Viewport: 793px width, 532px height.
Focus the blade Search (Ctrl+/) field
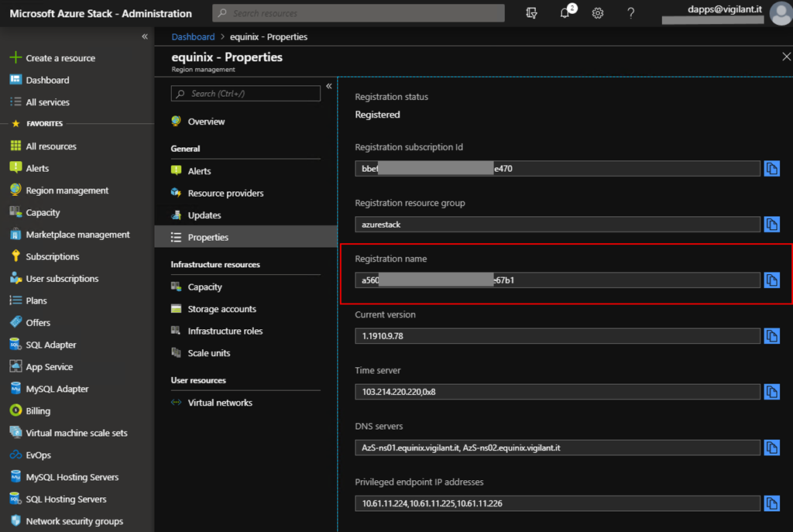245,94
